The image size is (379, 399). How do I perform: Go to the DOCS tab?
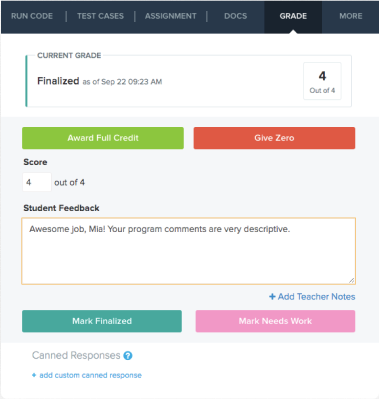click(x=236, y=16)
